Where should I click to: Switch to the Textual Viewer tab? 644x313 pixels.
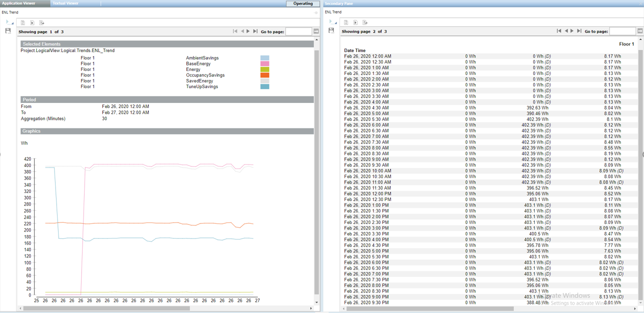(x=66, y=3)
